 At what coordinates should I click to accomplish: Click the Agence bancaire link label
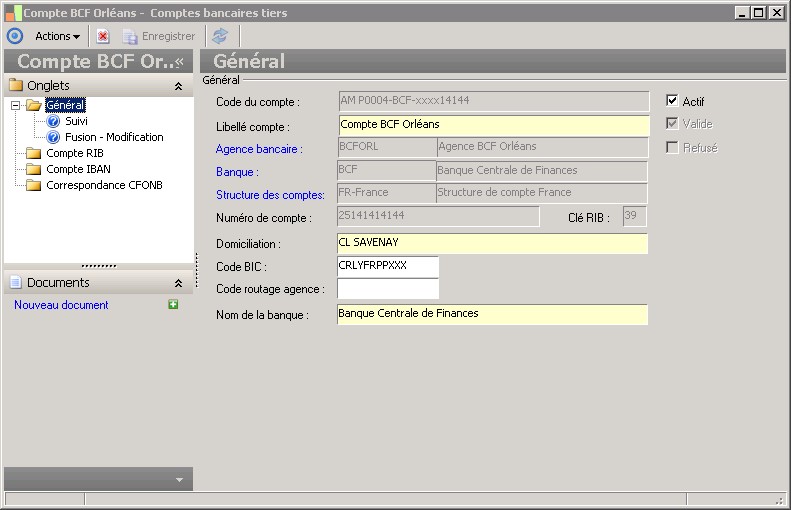259,148
